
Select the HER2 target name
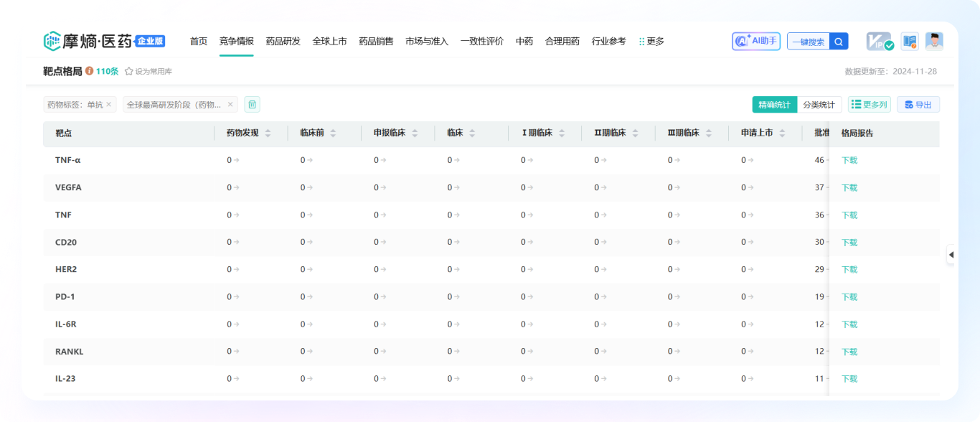[x=66, y=269]
